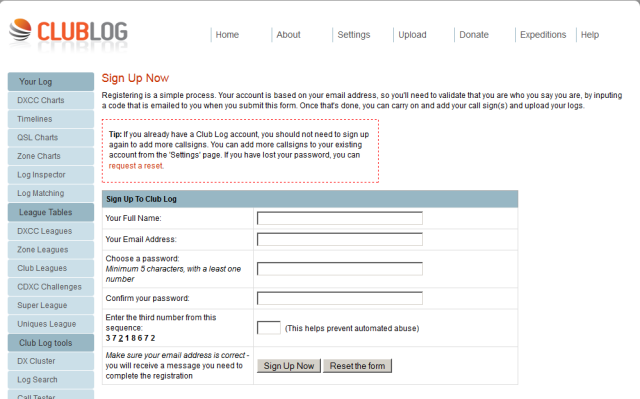Image resolution: width=640 pixels, height=399 pixels.
Task: Open Log Search from the sidebar
Action: pyautogui.click(x=51, y=380)
